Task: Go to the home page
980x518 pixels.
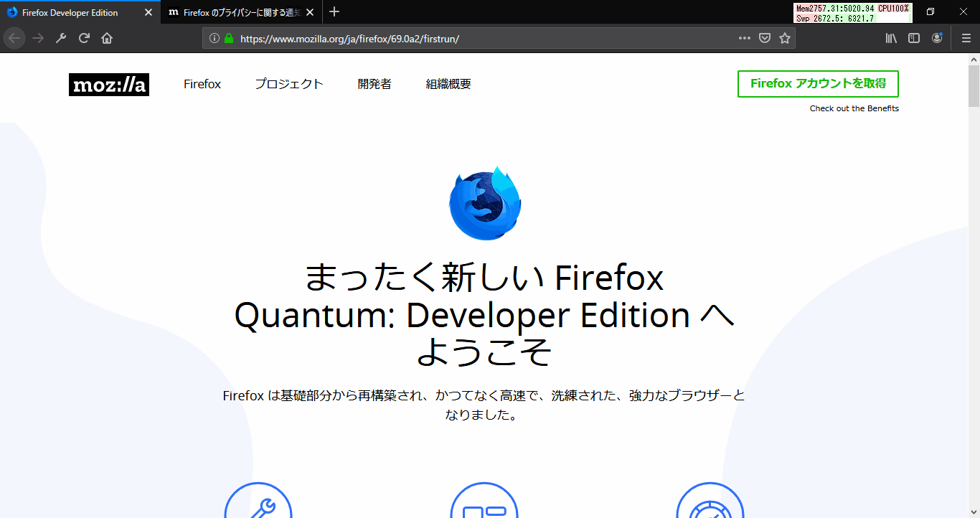Action: (x=107, y=38)
